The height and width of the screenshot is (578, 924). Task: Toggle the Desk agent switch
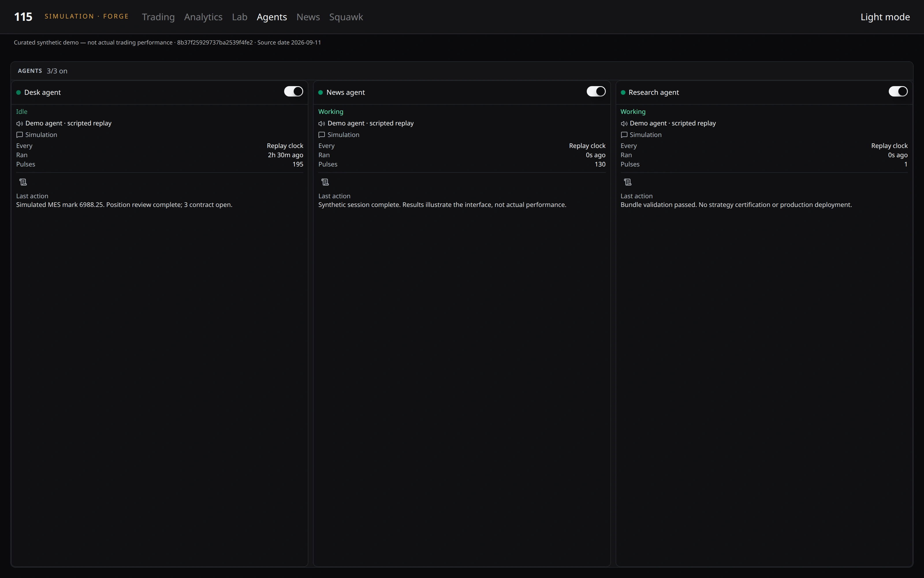click(293, 92)
